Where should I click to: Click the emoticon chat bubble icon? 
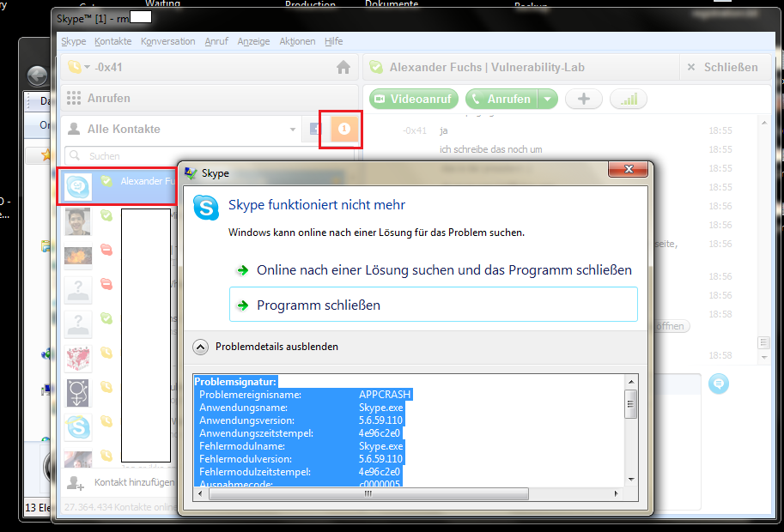coord(719,384)
